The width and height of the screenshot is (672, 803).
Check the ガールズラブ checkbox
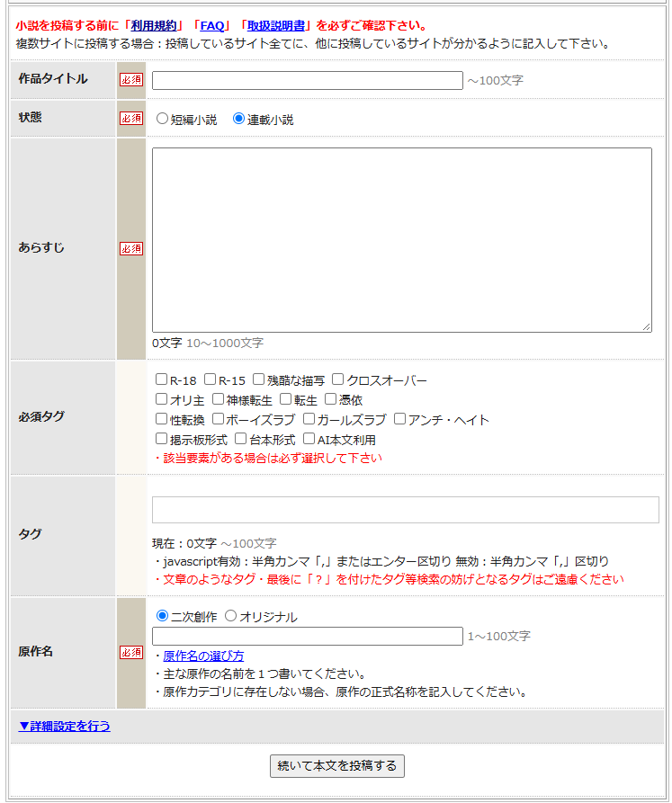(x=309, y=419)
